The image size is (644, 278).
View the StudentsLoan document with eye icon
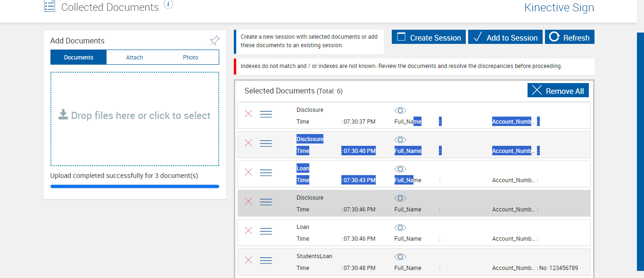tap(400, 257)
